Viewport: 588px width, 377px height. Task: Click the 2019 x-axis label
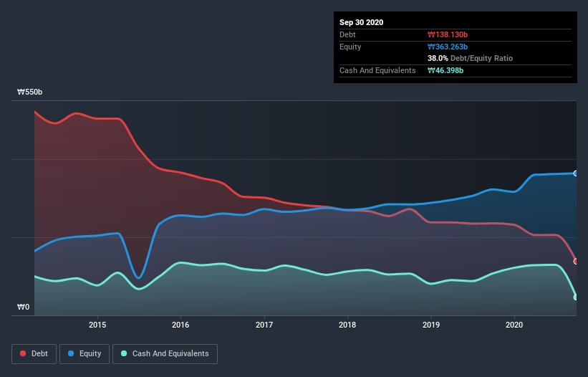click(x=431, y=325)
